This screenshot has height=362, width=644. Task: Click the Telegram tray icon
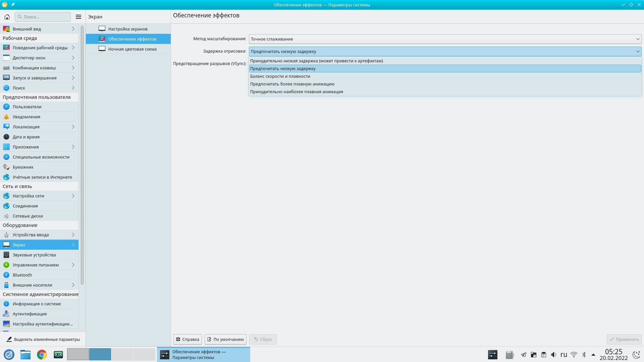(x=524, y=355)
